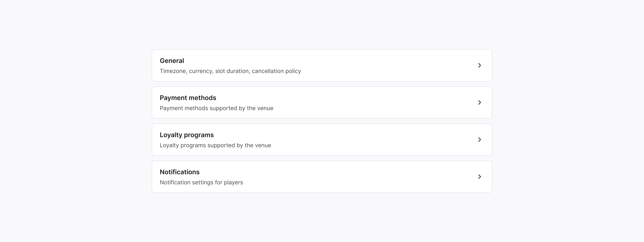Click the Notifications chevron arrow
Screen dimensions: 644x242
(x=479, y=177)
